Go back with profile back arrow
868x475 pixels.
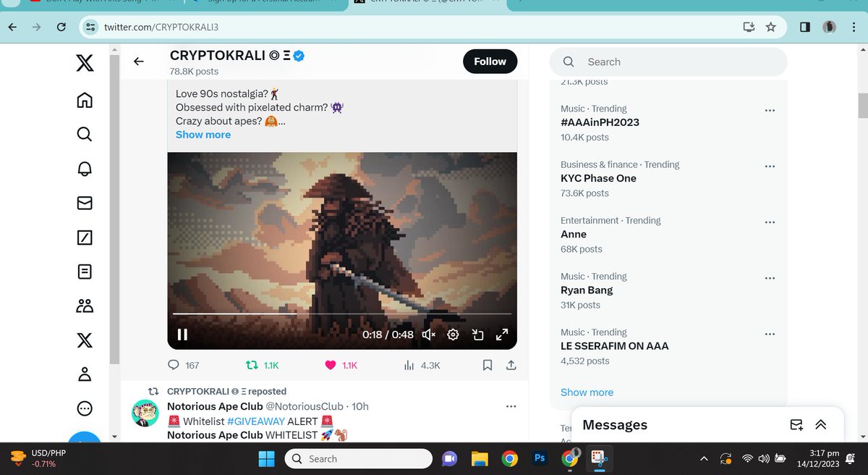139,62
